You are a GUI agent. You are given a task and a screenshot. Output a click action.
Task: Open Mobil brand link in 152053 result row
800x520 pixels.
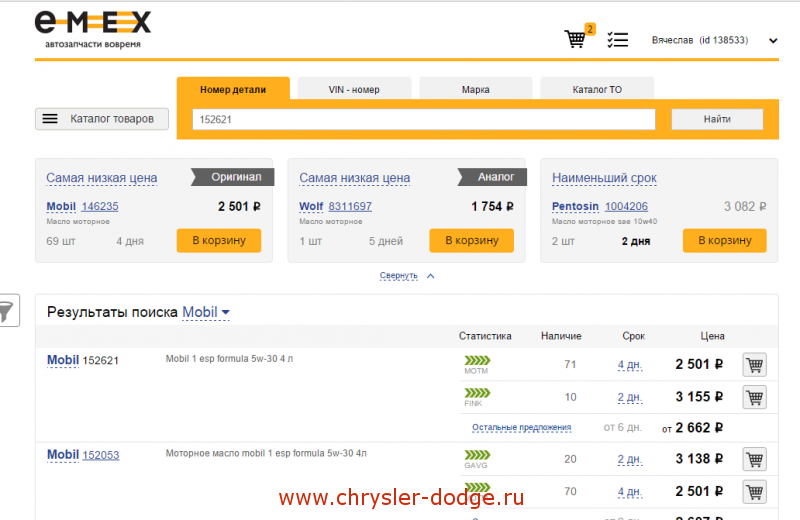tap(63, 455)
